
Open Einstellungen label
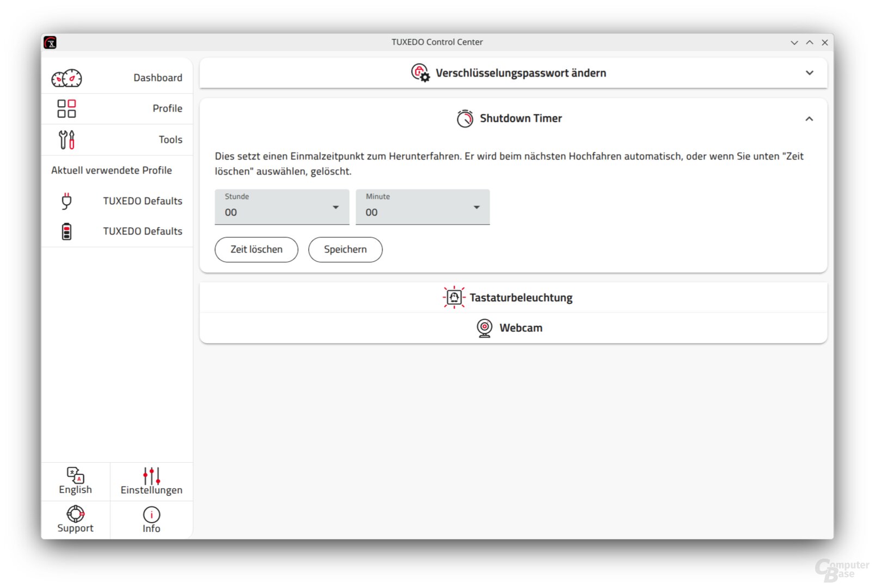click(x=151, y=490)
